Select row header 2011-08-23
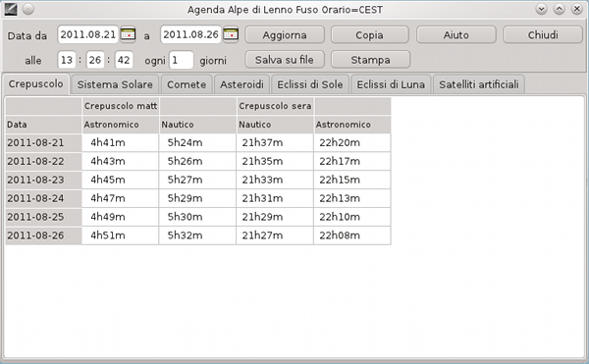The width and height of the screenshot is (589, 364). tap(43, 180)
